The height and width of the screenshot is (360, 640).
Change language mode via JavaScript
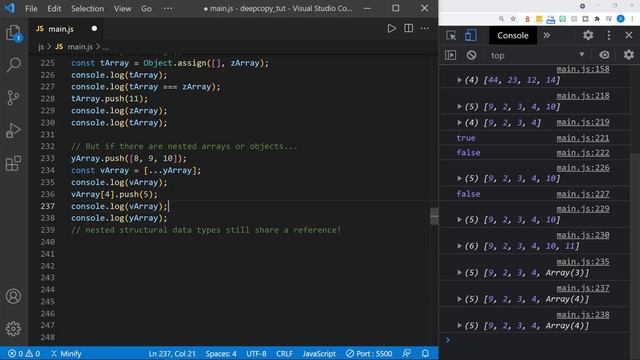click(x=319, y=353)
